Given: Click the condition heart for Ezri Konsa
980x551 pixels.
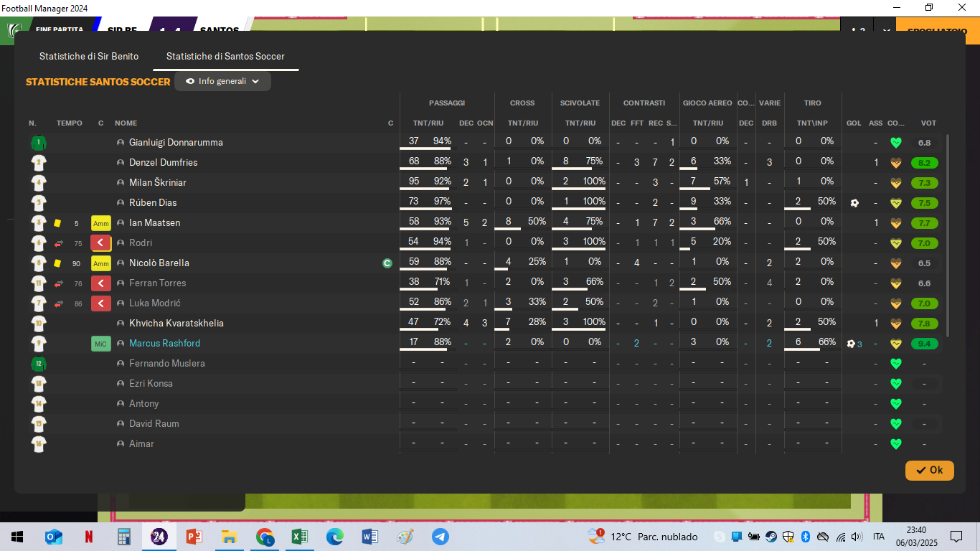Looking at the screenshot, I should pyautogui.click(x=895, y=384).
